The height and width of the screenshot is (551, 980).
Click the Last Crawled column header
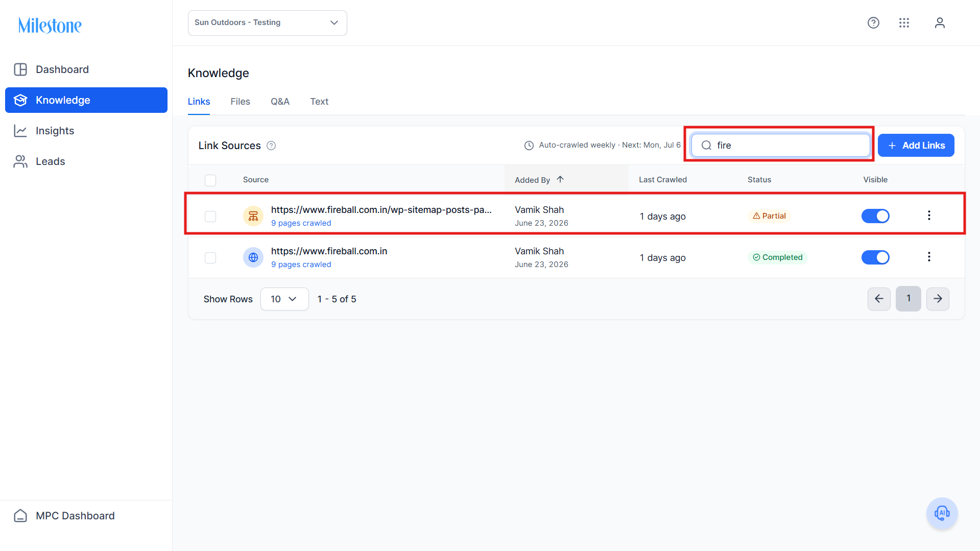(x=663, y=180)
